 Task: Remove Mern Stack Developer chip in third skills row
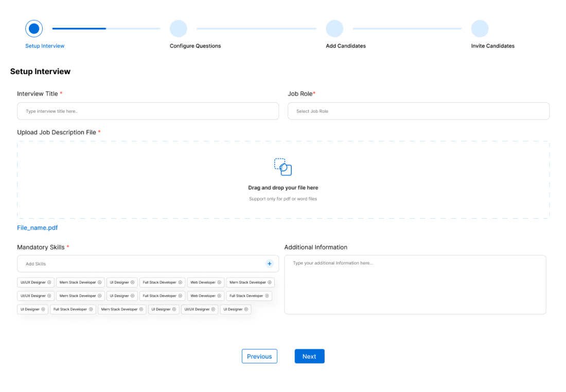pyautogui.click(x=141, y=309)
